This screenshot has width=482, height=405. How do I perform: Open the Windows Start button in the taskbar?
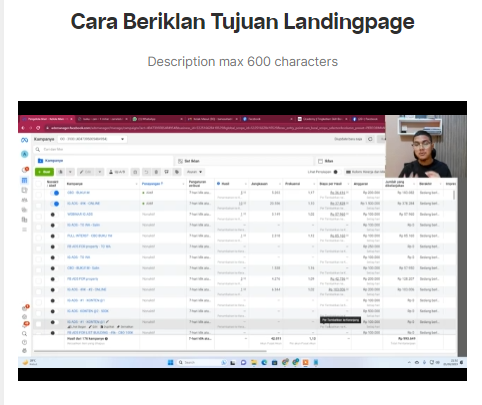coord(170,362)
